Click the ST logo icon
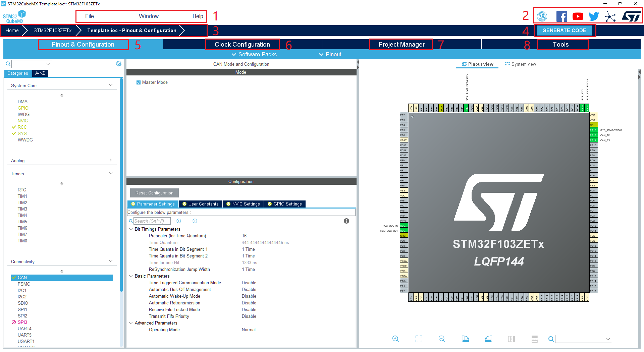 click(x=631, y=16)
